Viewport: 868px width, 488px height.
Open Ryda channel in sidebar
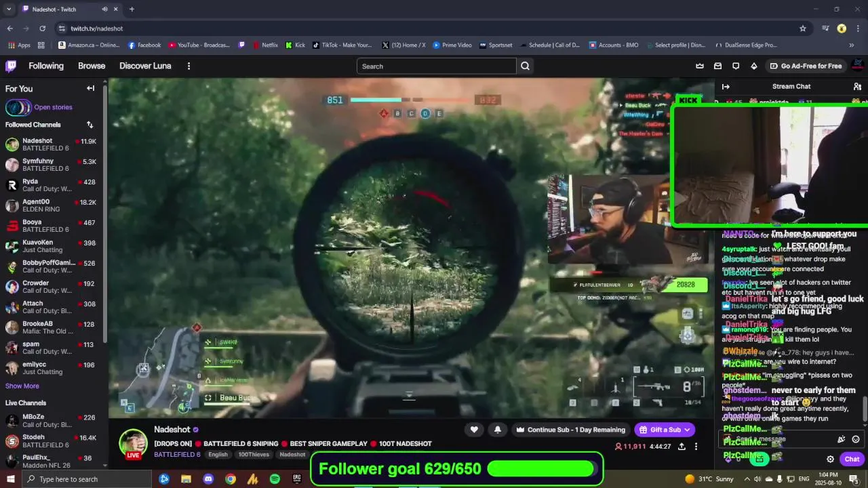point(52,185)
